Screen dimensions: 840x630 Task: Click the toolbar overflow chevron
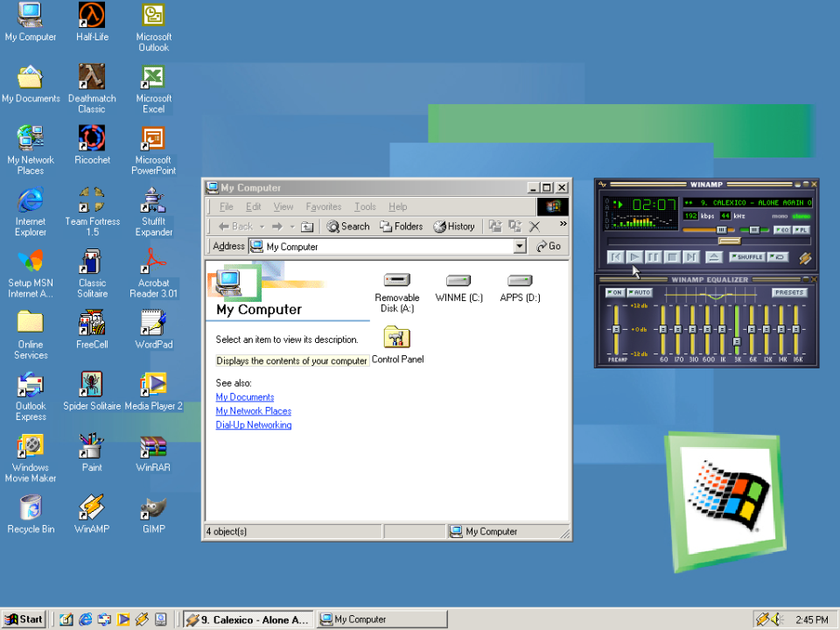click(563, 223)
